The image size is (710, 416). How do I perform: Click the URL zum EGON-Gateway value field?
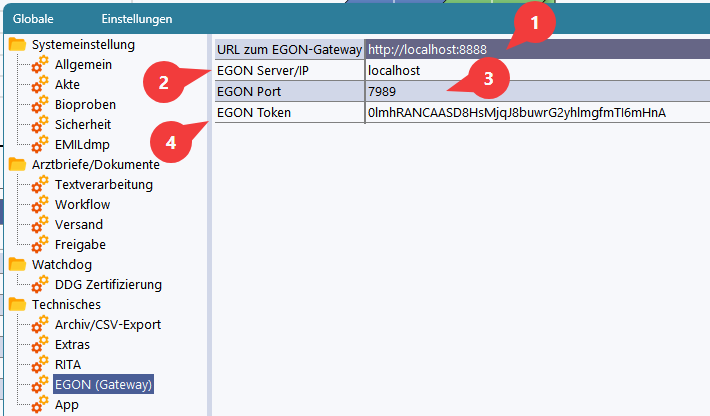click(537, 49)
